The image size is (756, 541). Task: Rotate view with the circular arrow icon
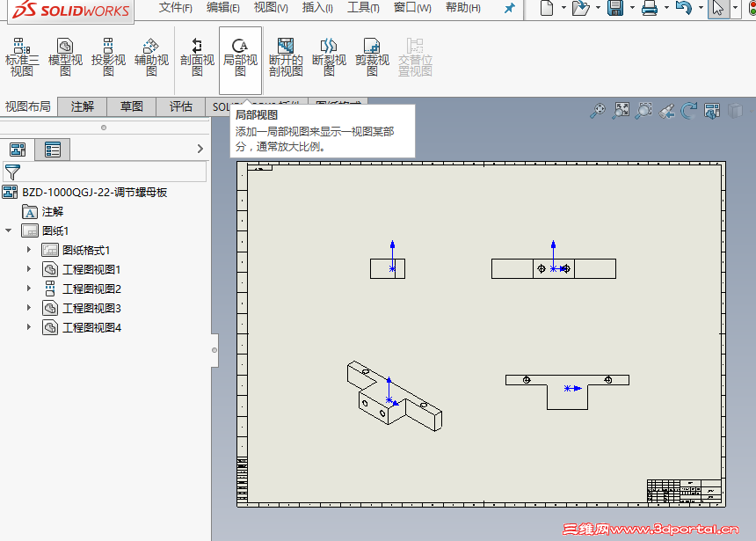(x=689, y=111)
